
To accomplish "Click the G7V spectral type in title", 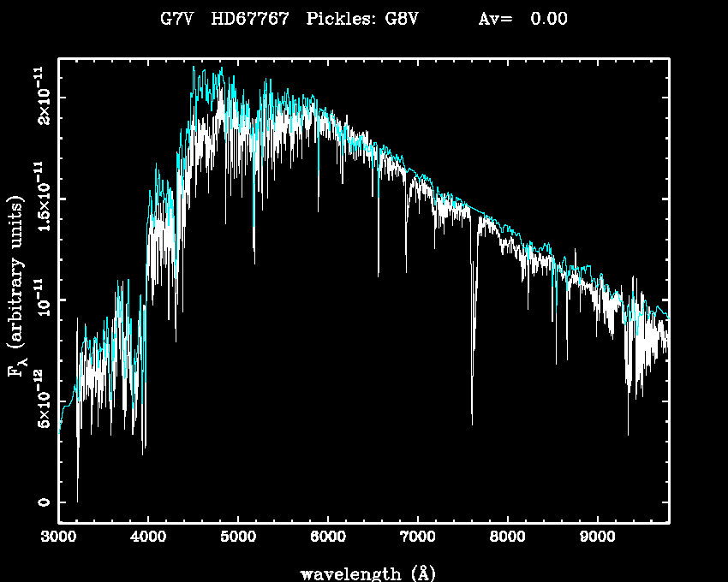I will [177, 19].
